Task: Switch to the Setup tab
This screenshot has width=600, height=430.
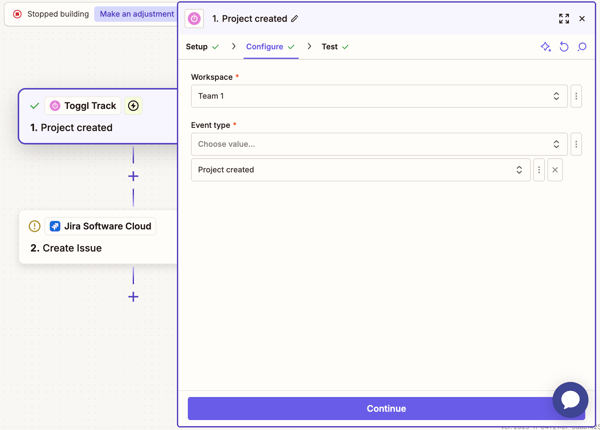Action: 197,47
